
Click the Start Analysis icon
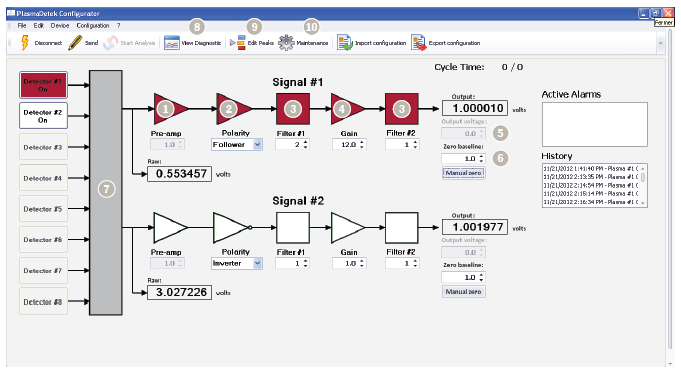tap(110, 43)
